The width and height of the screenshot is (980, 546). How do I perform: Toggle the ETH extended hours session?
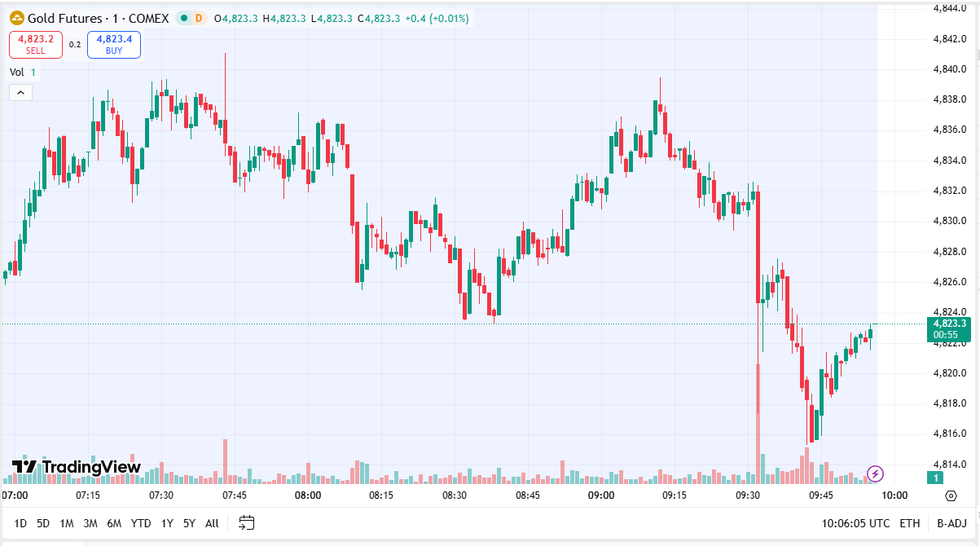pyautogui.click(x=909, y=523)
